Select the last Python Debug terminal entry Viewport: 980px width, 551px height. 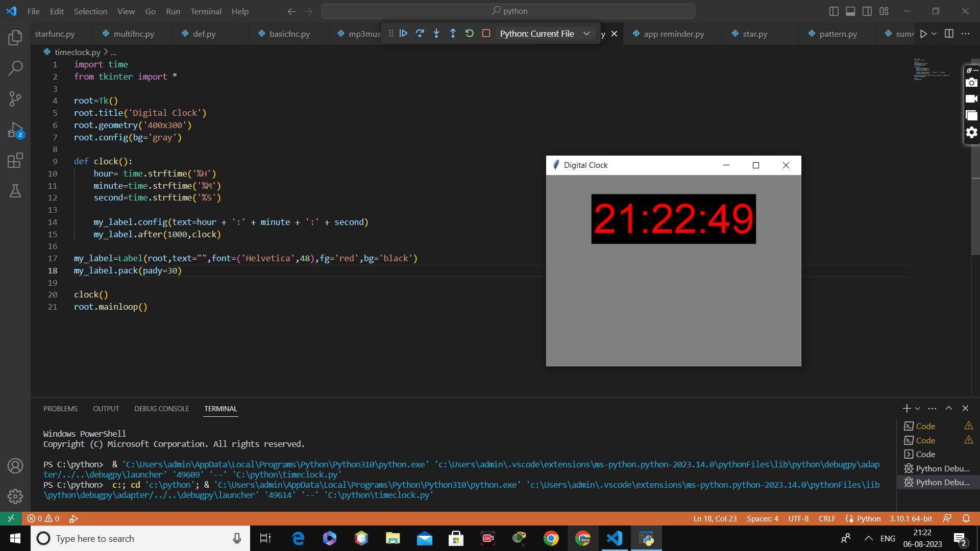point(938,482)
